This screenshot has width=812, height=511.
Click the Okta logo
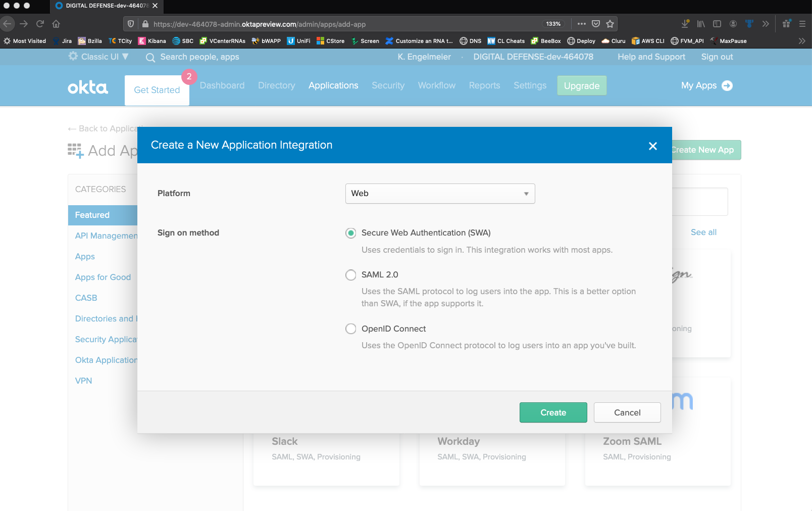(x=88, y=87)
